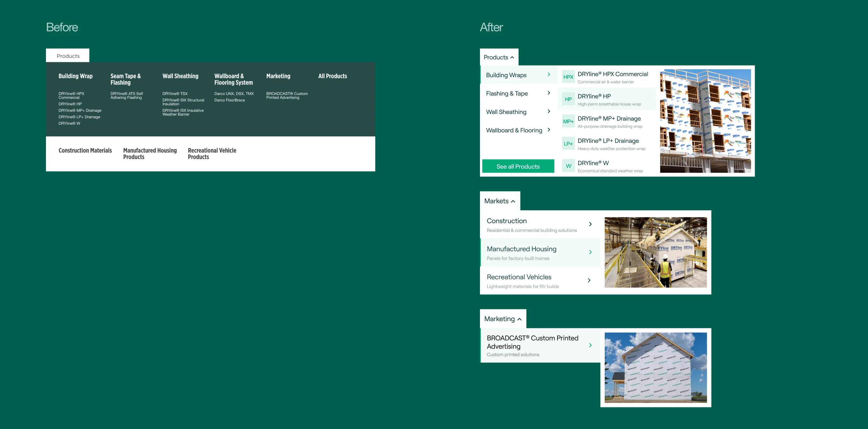Expand the Wall Sheathing arrow
The image size is (868, 429).
click(x=549, y=111)
